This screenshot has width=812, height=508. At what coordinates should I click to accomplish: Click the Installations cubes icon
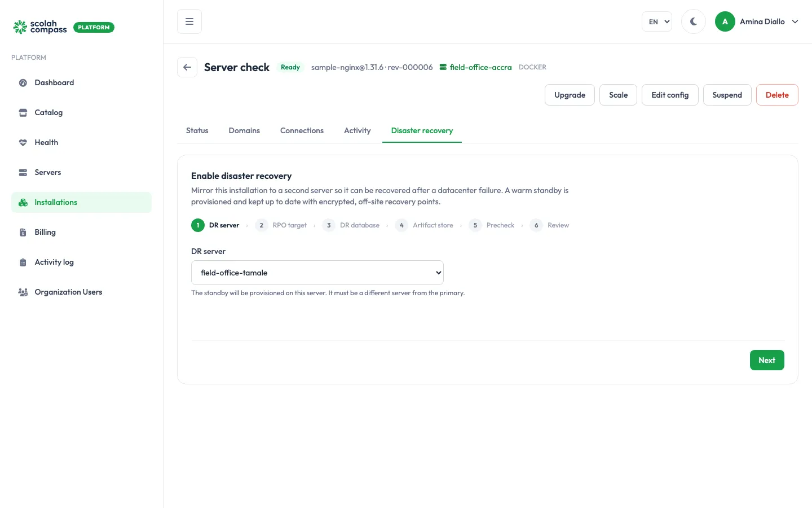pyautogui.click(x=23, y=203)
